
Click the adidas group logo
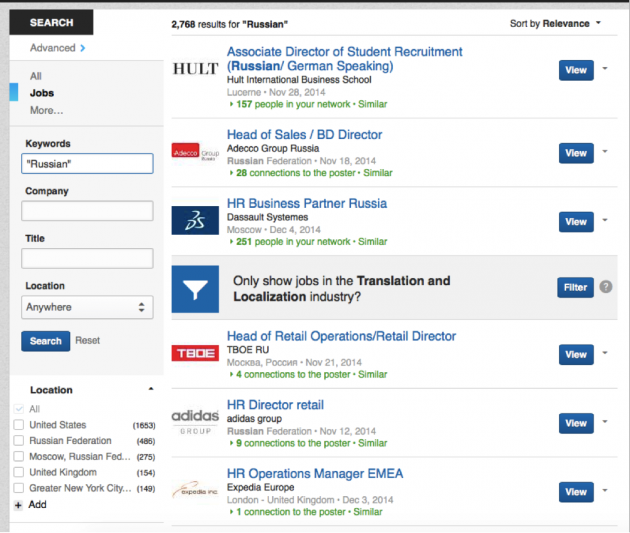pyautogui.click(x=195, y=422)
